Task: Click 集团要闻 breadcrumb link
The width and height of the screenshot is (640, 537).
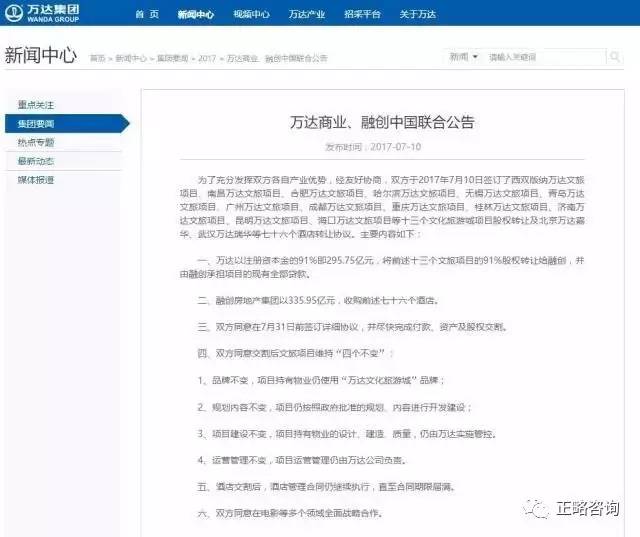Action: tap(173, 58)
